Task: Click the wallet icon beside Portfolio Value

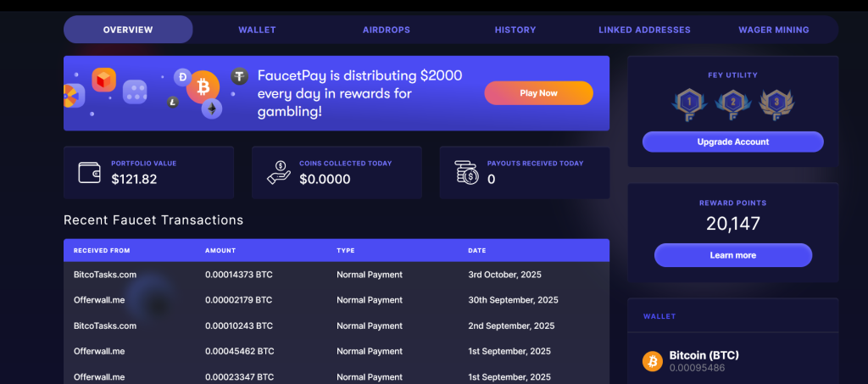Action: (x=89, y=173)
